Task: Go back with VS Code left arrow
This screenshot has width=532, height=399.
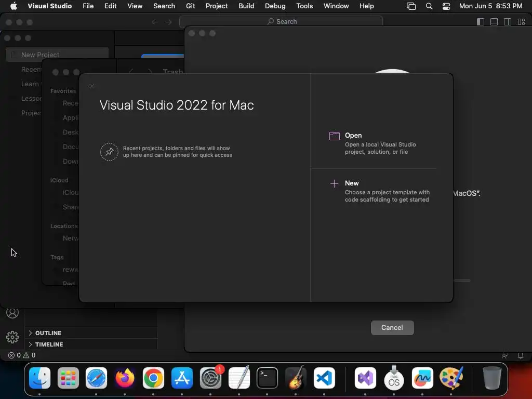Action: pos(155,22)
